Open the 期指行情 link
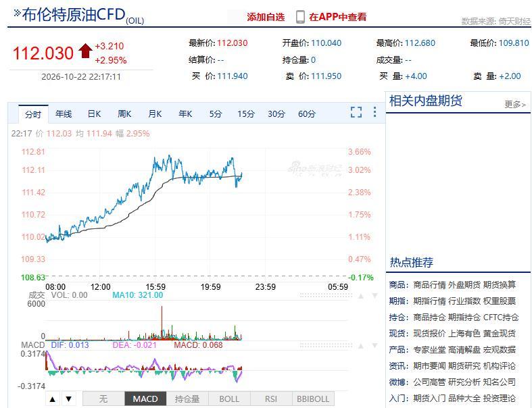 [x=429, y=301]
